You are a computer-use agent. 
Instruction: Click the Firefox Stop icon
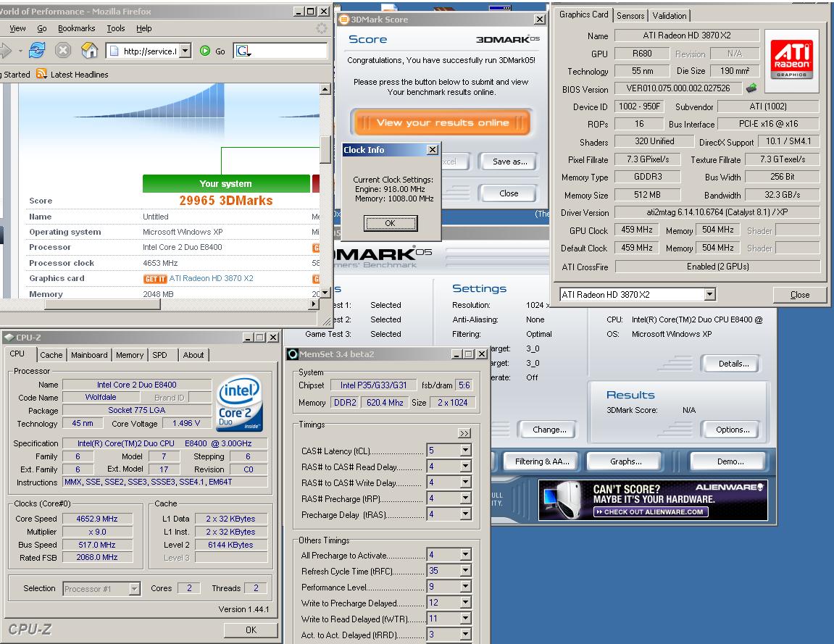63,51
